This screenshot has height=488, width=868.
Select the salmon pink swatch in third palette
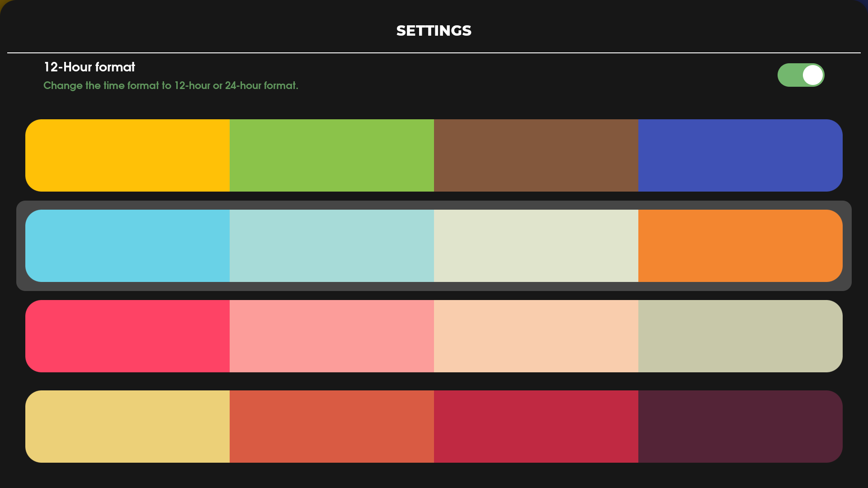(x=332, y=336)
